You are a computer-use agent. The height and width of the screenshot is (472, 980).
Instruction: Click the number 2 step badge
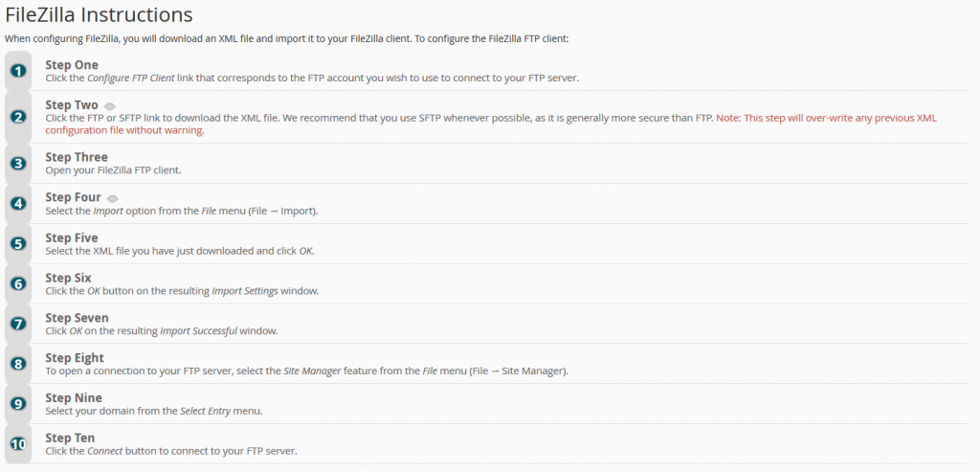point(19,117)
